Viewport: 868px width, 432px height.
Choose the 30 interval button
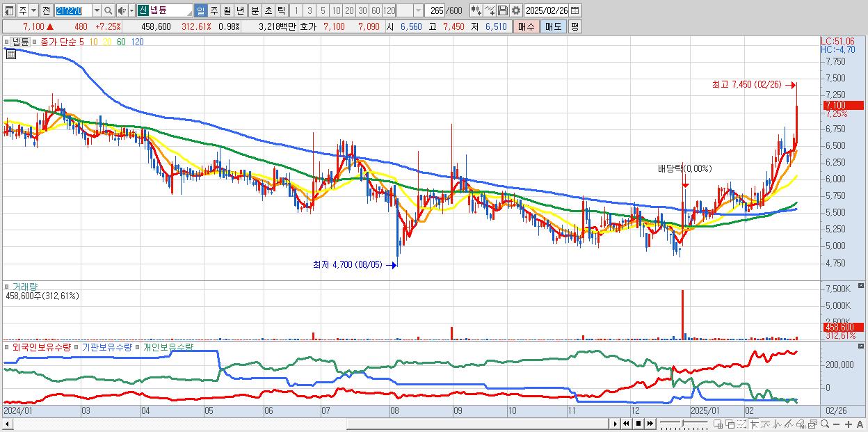coord(362,10)
